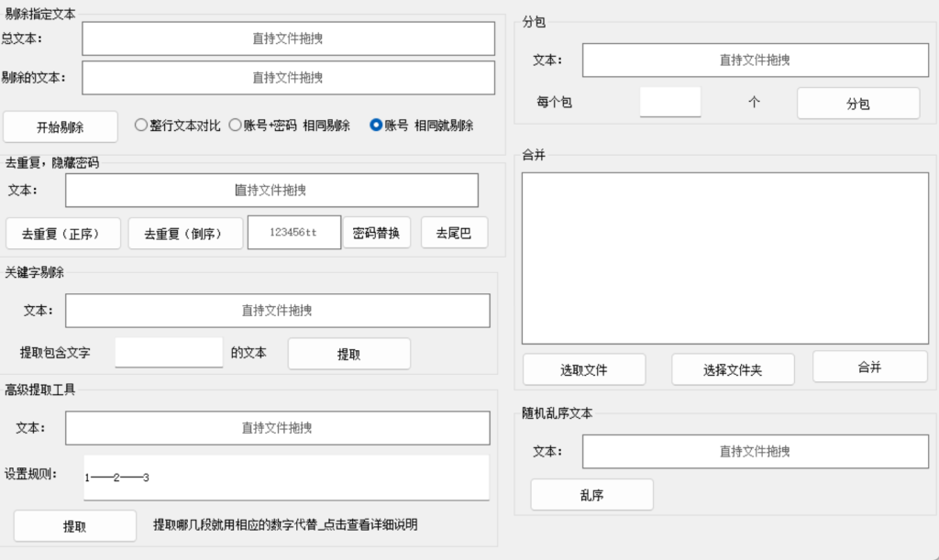
Task: Click the 分包 button
Action: click(x=858, y=104)
